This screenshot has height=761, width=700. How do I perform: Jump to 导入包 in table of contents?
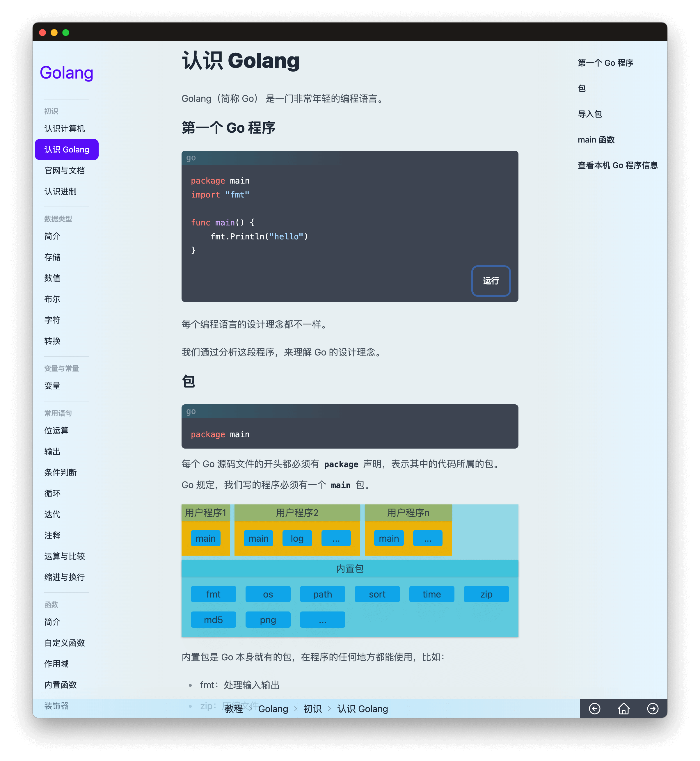(589, 114)
